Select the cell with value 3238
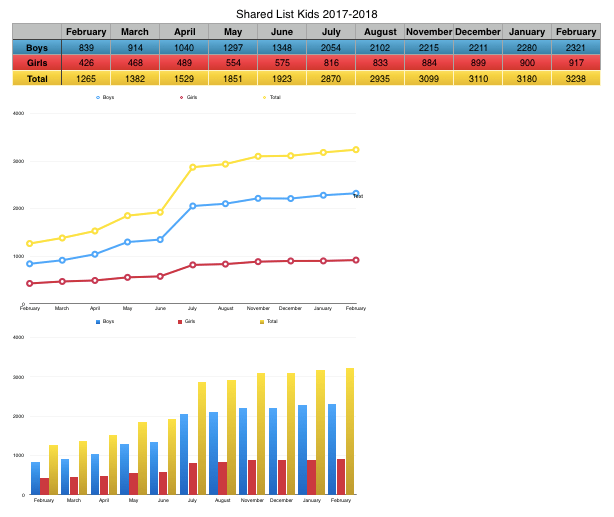This screenshot has height=517, width=614. (575, 77)
